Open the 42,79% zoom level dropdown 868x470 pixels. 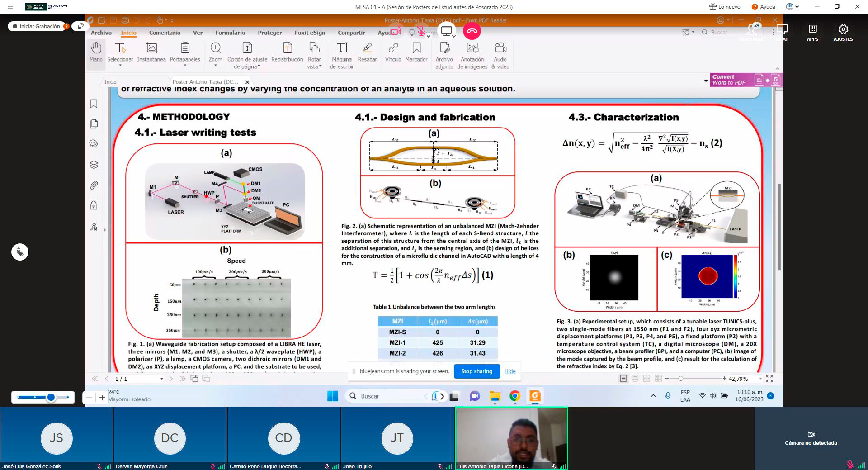coord(760,379)
